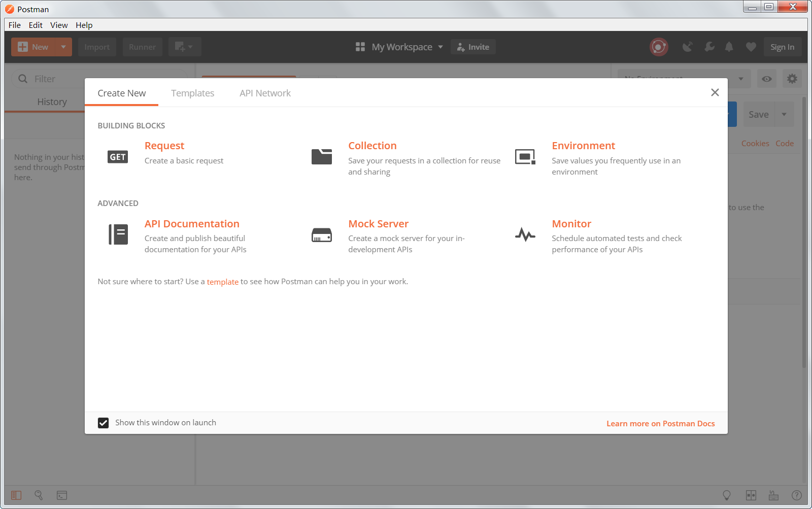
Task: Click the Mock Server link
Action: (379, 224)
